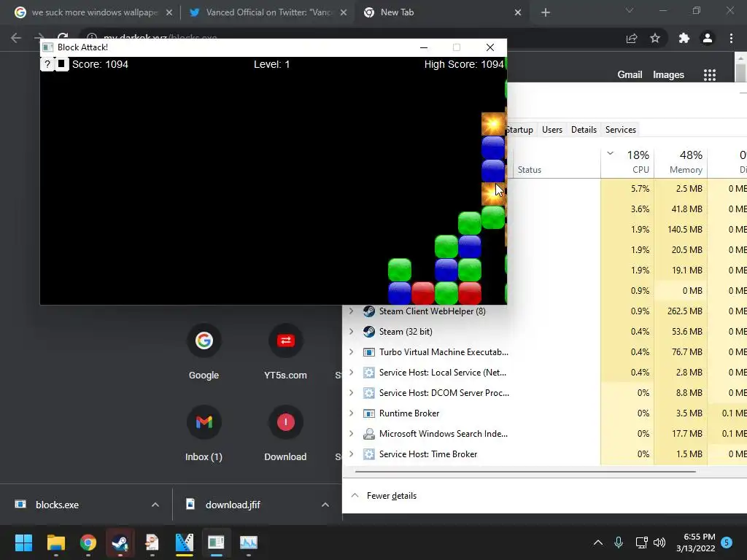Sort processes by the CPU column

627,163
